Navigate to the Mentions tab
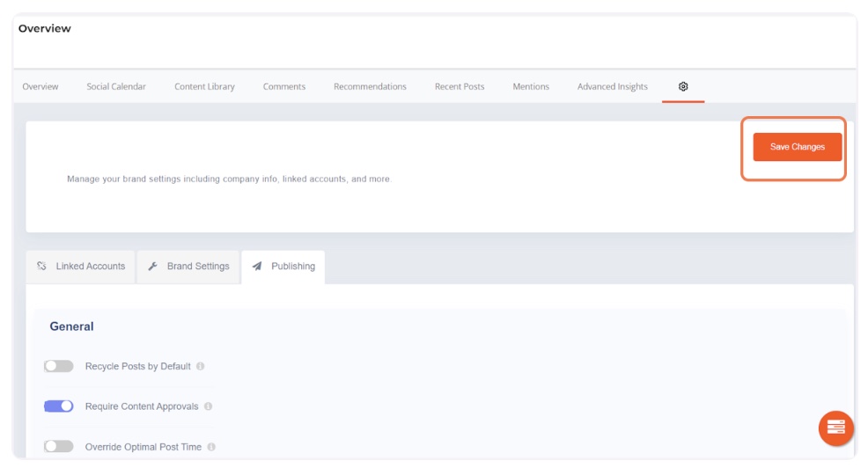 531,86
